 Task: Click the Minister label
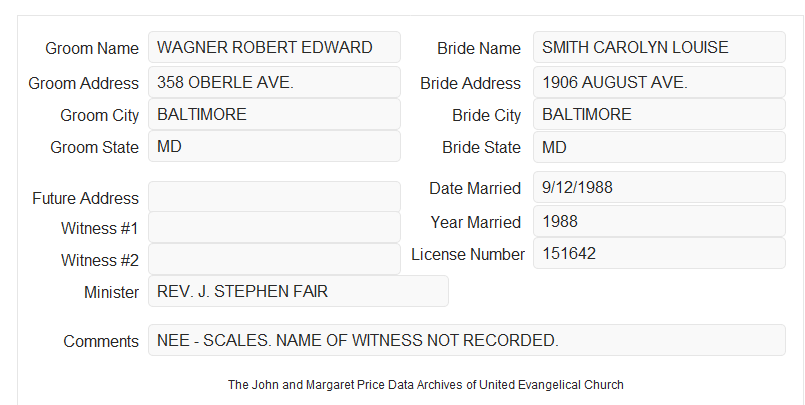click(x=111, y=292)
